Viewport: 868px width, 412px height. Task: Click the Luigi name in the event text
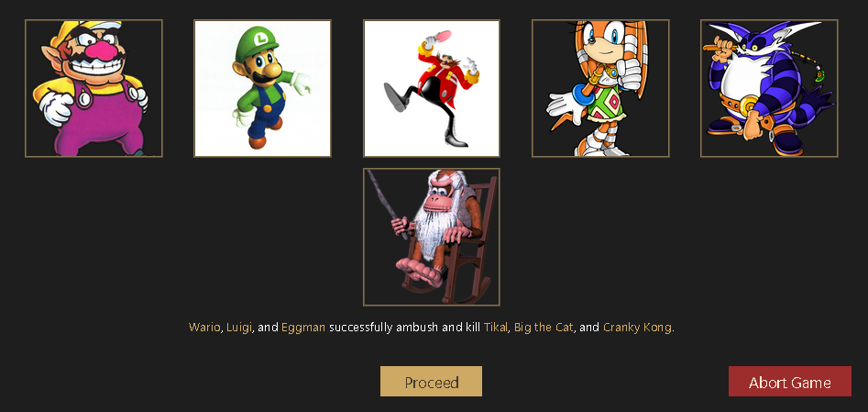tap(238, 328)
